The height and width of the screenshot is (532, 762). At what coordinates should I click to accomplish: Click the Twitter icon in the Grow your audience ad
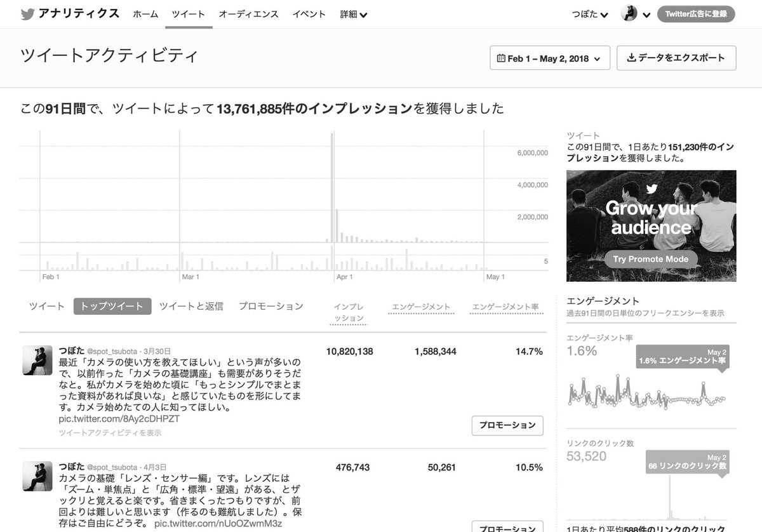pyautogui.click(x=650, y=190)
